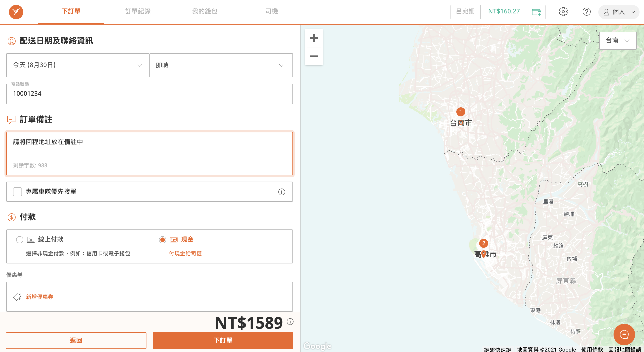Image resolution: width=644 pixels, height=352 pixels.
Task: Show info for 專屬車隊優先接單
Action: [281, 192]
